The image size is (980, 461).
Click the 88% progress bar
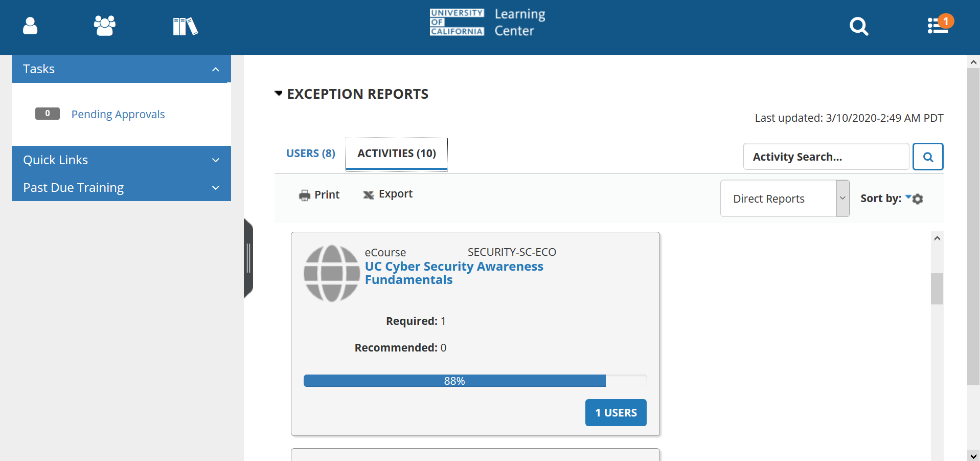(475, 381)
